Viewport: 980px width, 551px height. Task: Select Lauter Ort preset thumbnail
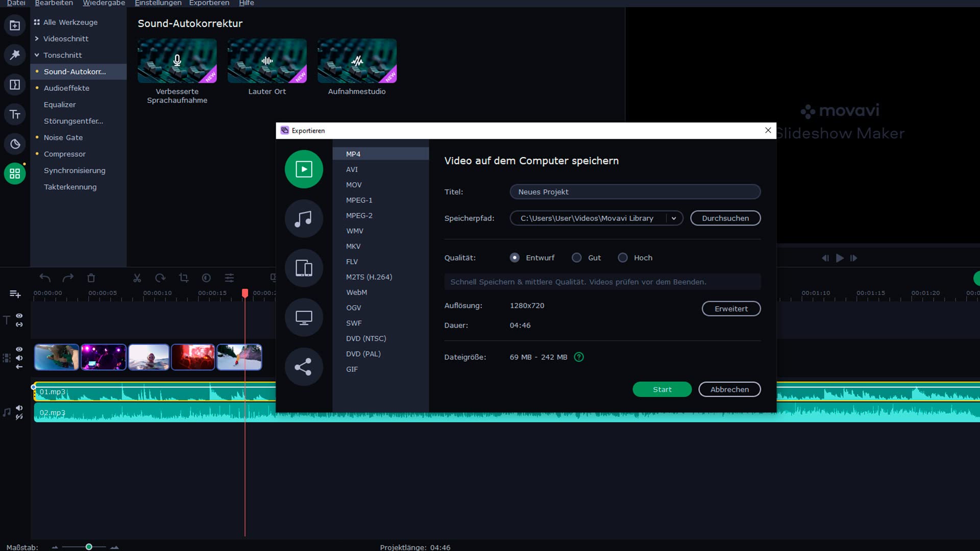[267, 61]
